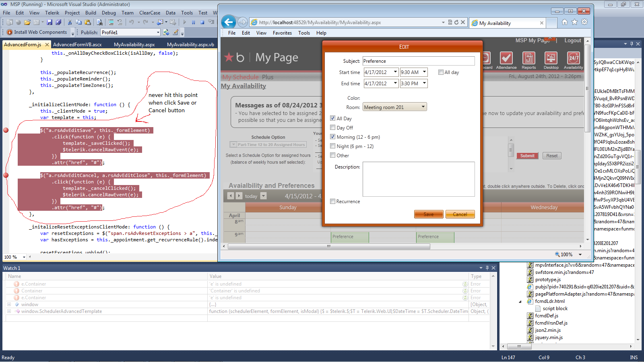Enable Recurrence checkbox
Viewport: 644px width, 362px height.
pos(333,201)
